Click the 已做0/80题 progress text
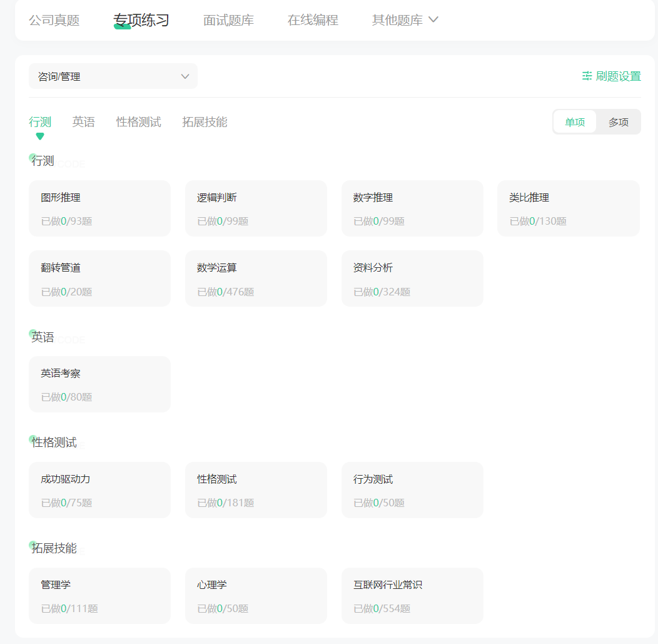The width and height of the screenshot is (658, 644). pyautogui.click(x=67, y=397)
